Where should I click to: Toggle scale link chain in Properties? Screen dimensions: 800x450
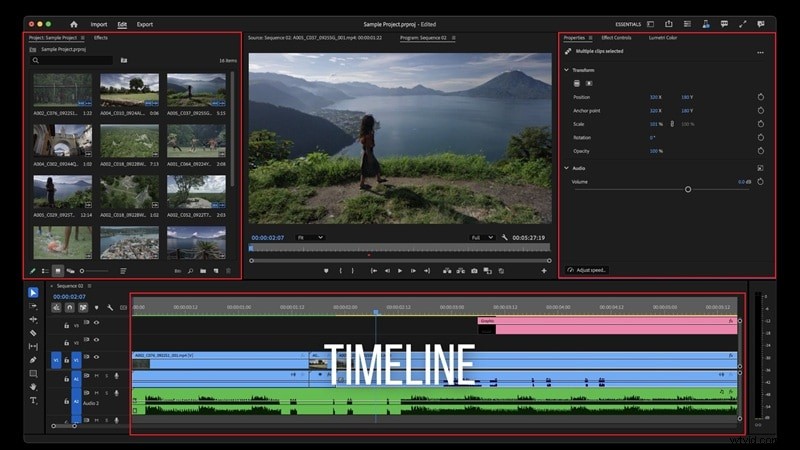672,124
